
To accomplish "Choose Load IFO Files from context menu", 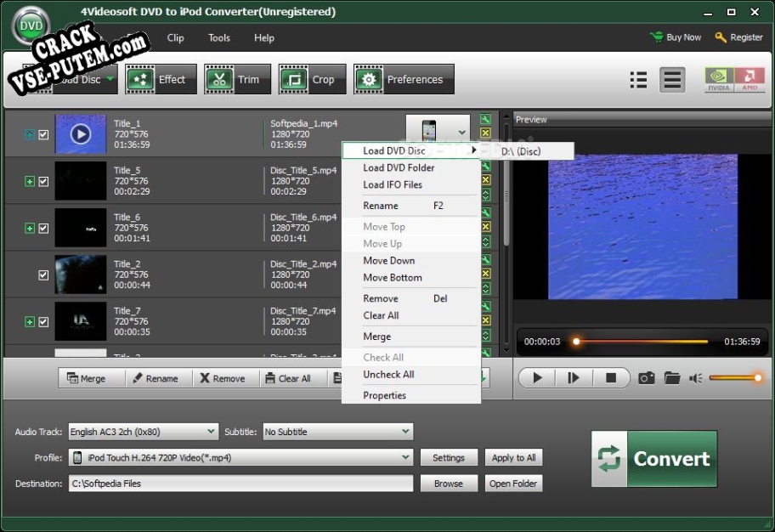I will point(411,184).
